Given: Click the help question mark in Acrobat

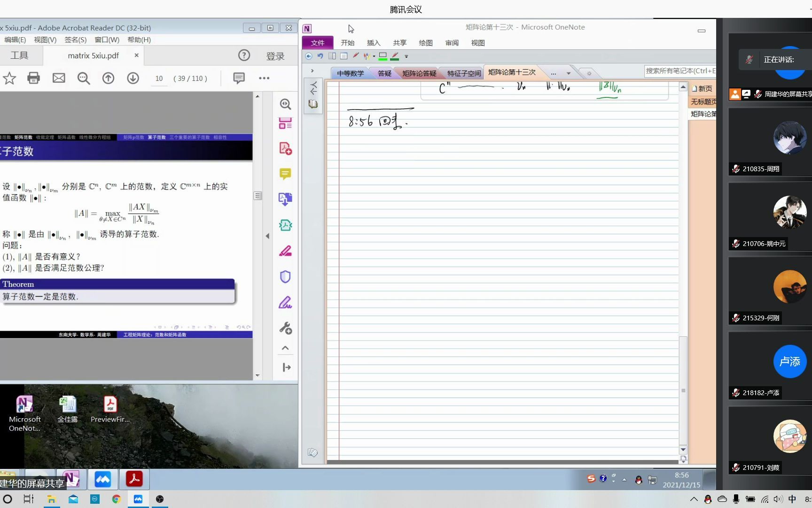Looking at the screenshot, I should (x=244, y=56).
